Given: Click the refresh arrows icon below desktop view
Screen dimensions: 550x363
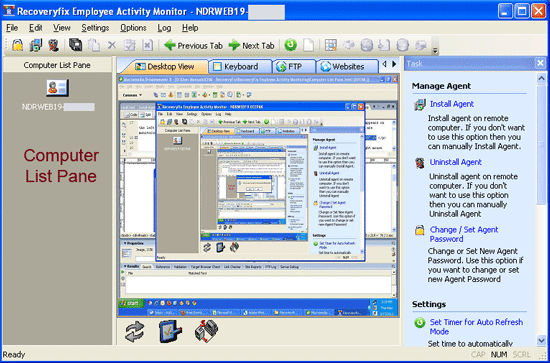Looking at the screenshot, I should tap(135, 331).
